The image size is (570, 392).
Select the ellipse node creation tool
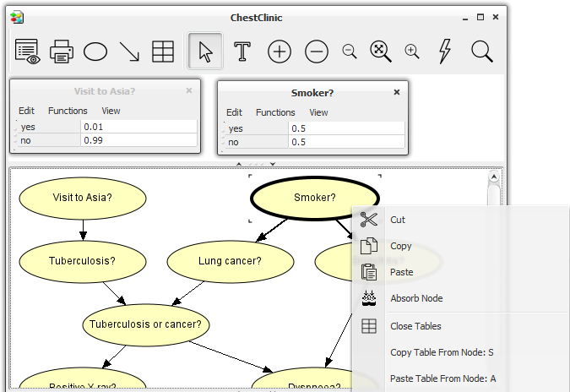click(x=95, y=52)
